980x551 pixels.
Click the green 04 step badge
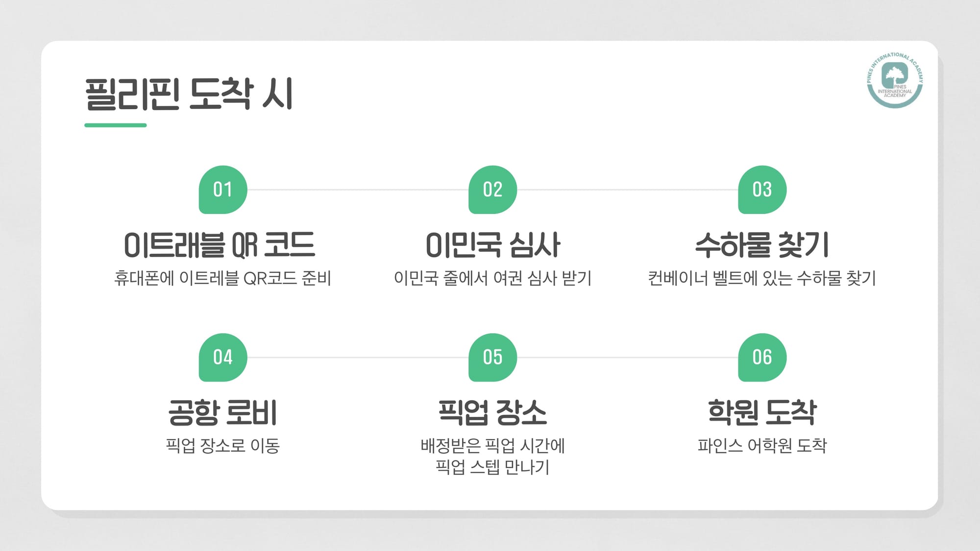223,358
